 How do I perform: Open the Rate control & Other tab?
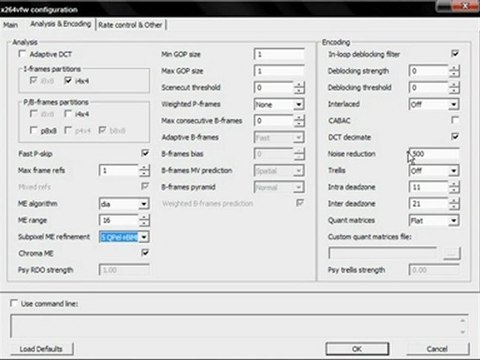point(130,25)
